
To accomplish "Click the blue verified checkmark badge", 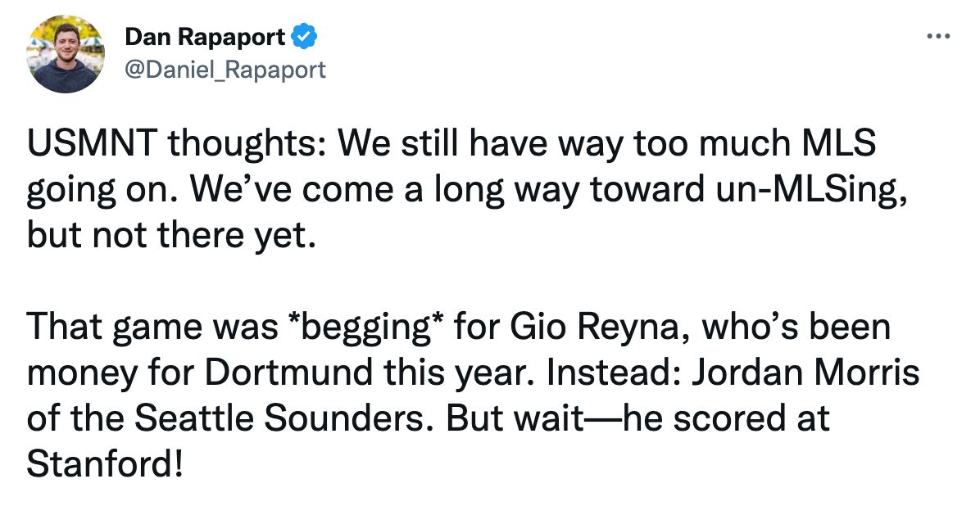I will (x=305, y=36).
